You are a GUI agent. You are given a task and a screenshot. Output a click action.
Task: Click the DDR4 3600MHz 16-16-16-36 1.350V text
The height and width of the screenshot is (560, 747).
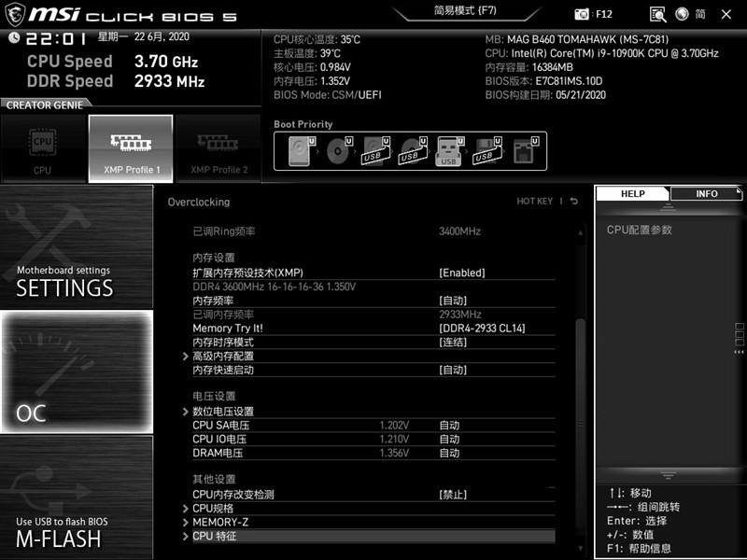(x=274, y=287)
